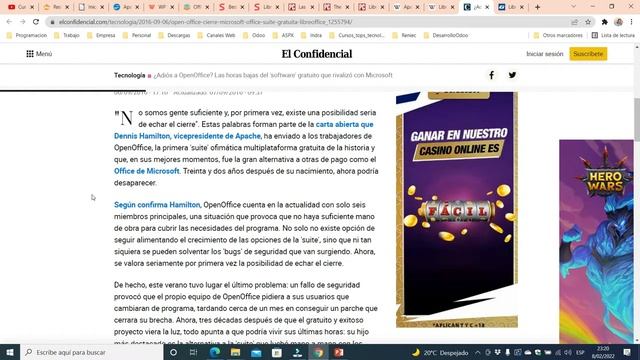Open the Programacion bookmarks folder
Viewport: 640px width, 360px height.
click(x=27, y=36)
